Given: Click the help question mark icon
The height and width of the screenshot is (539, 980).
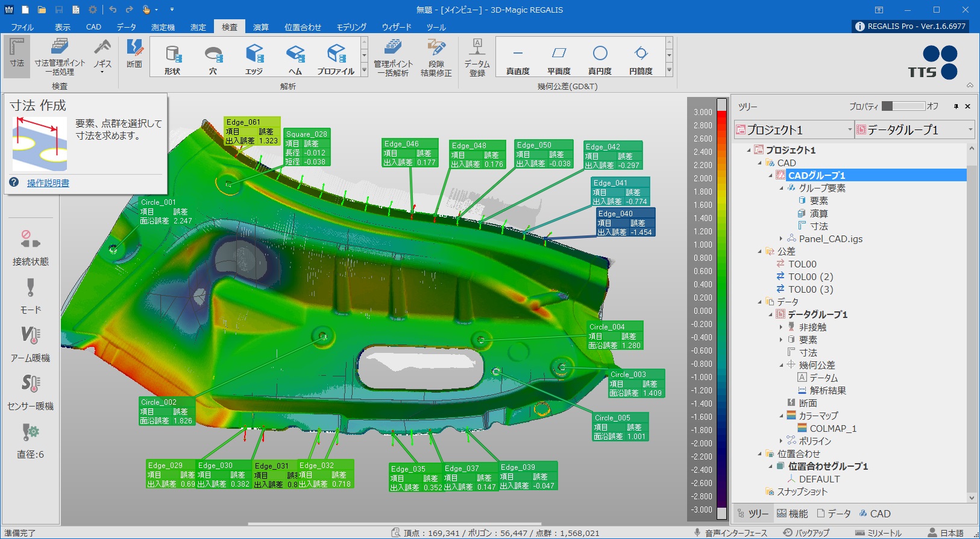Looking at the screenshot, I should click(14, 182).
